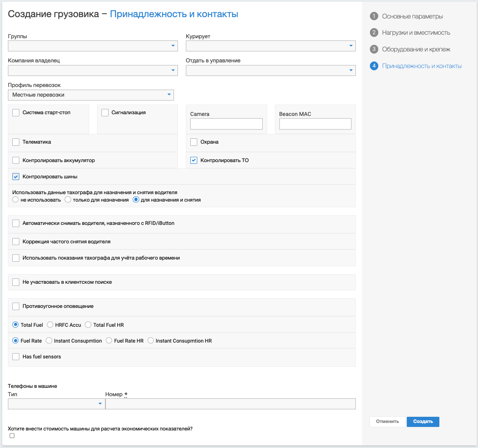Image resolution: width=478 pixels, height=448 pixels.
Task: Click step 3 number icon in wizard
Action: (374, 49)
